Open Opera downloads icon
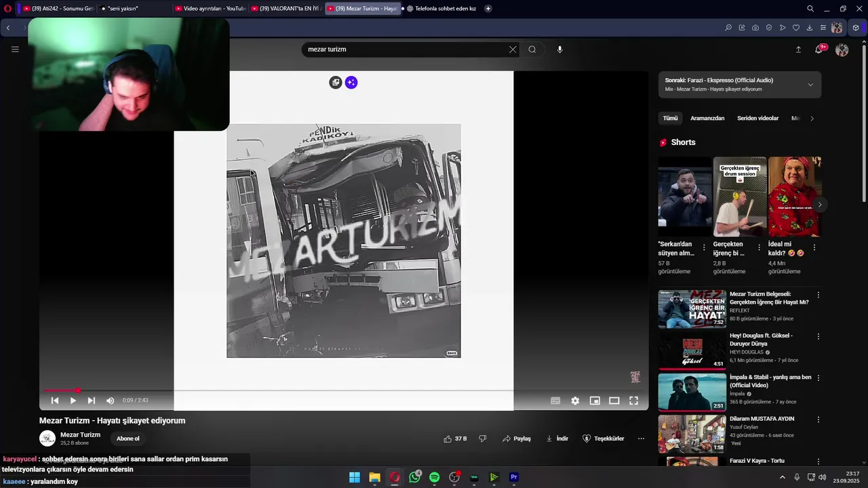The width and height of the screenshot is (868, 488). [x=810, y=28]
